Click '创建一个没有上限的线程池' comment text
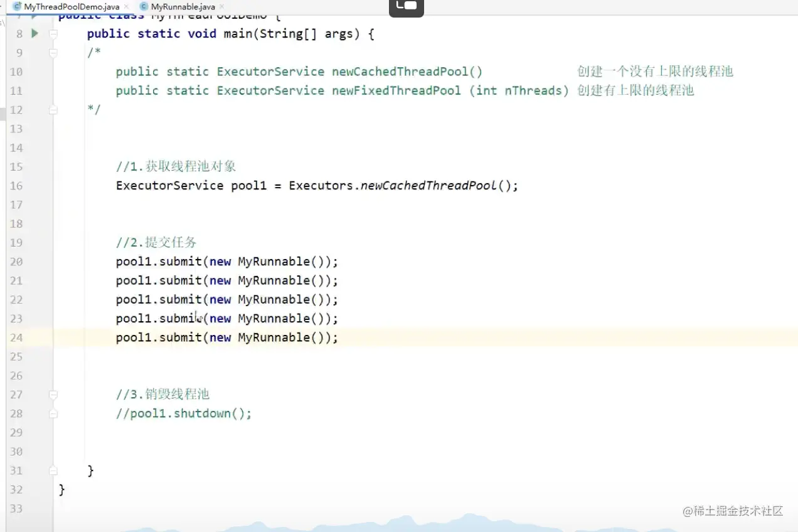The image size is (798, 532). click(x=655, y=72)
